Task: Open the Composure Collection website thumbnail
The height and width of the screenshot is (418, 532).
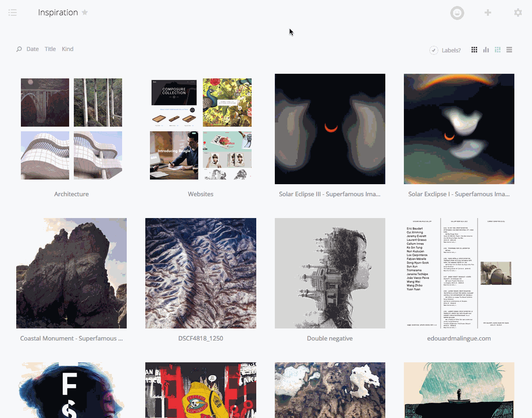Action: tap(174, 103)
